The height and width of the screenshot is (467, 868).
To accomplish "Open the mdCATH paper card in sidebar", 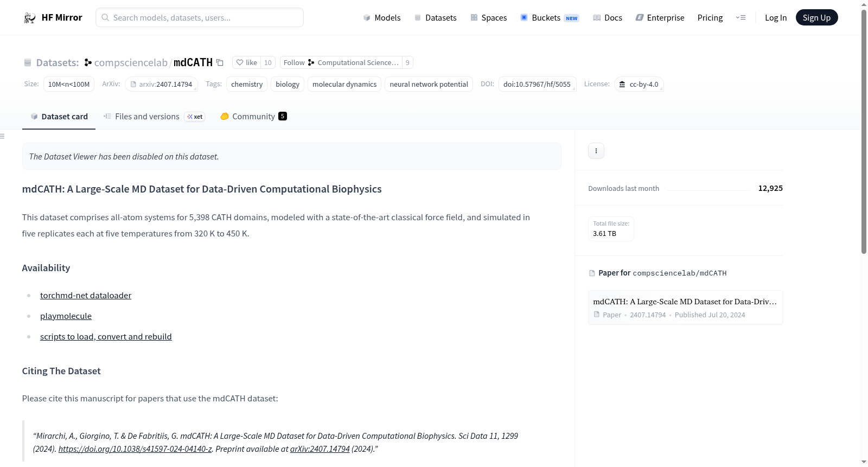I will (x=685, y=308).
